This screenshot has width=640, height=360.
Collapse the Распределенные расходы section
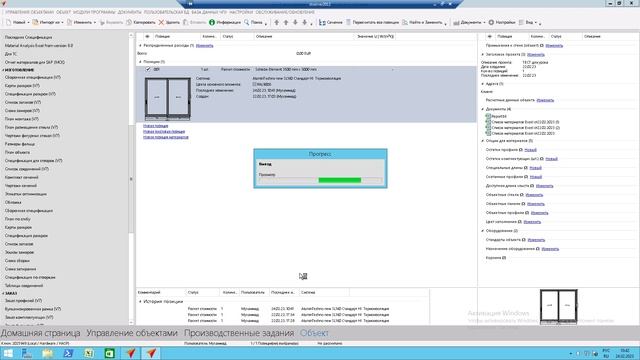(x=140, y=46)
